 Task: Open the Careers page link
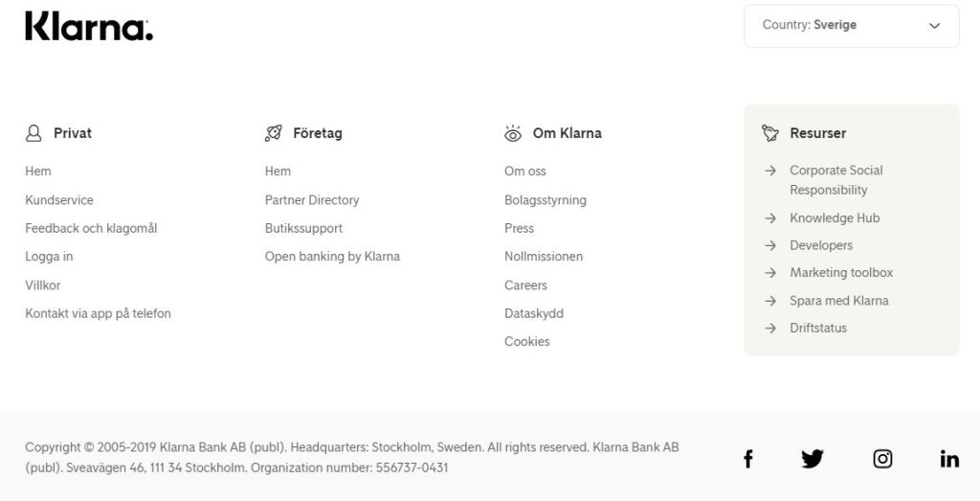pyautogui.click(x=525, y=285)
